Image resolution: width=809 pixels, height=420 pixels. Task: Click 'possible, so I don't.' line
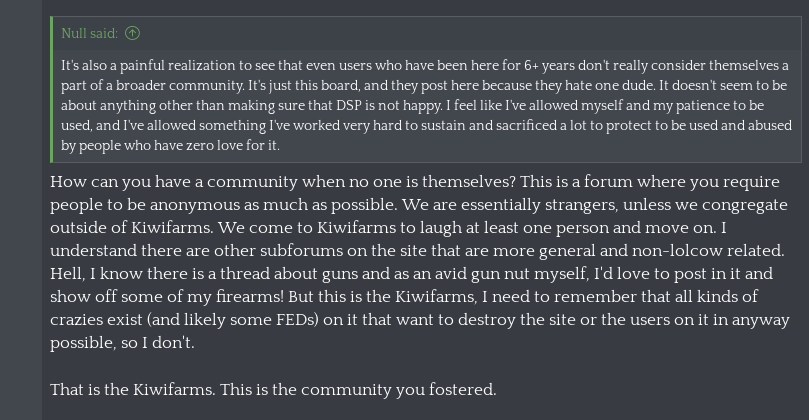tap(122, 343)
